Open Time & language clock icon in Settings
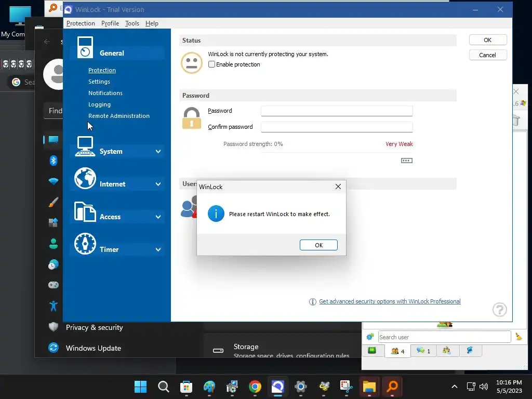 pyautogui.click(x=54, y=264)
